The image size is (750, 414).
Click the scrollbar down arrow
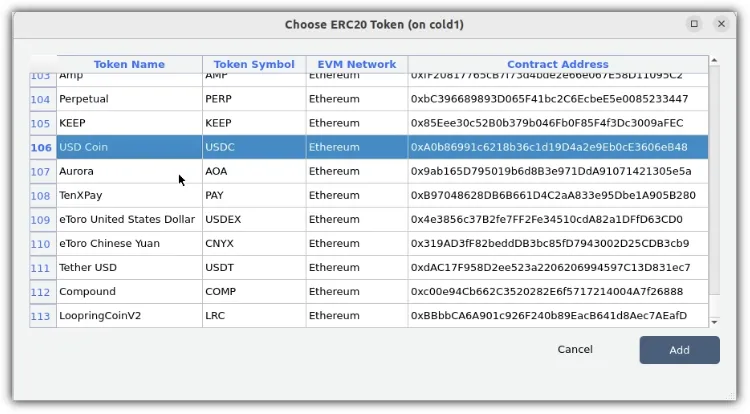(714, 322)
